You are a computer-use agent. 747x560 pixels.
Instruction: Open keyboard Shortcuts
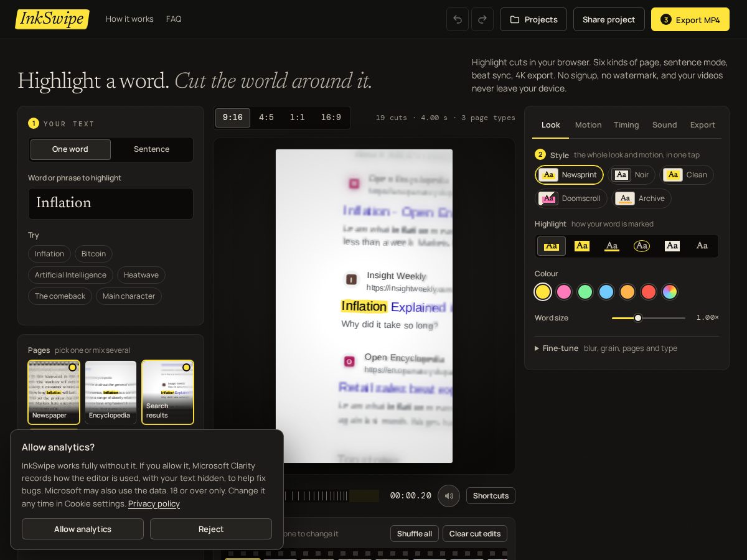pyautogui.click(x=491, y=496)
